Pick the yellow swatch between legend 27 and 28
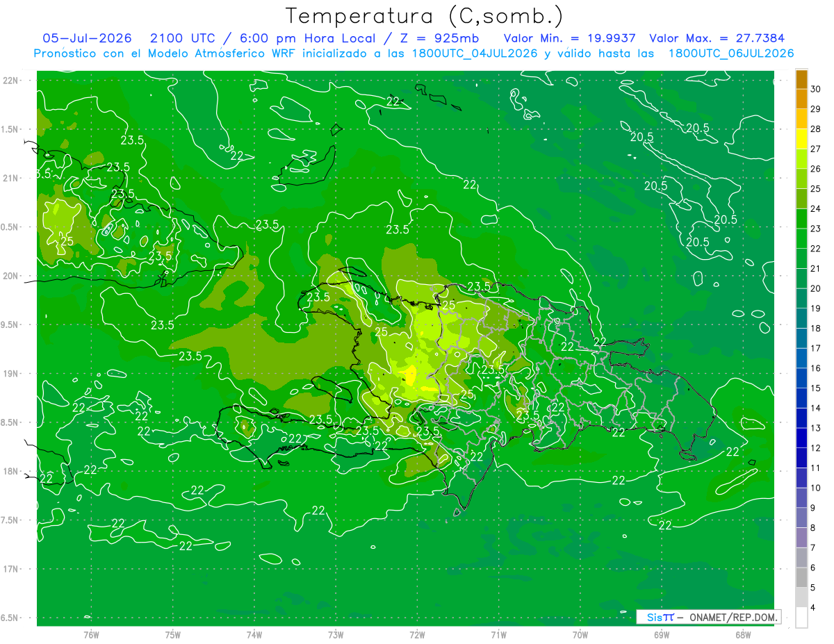Screen dimensions: 834x644 (x=801, y=138)
